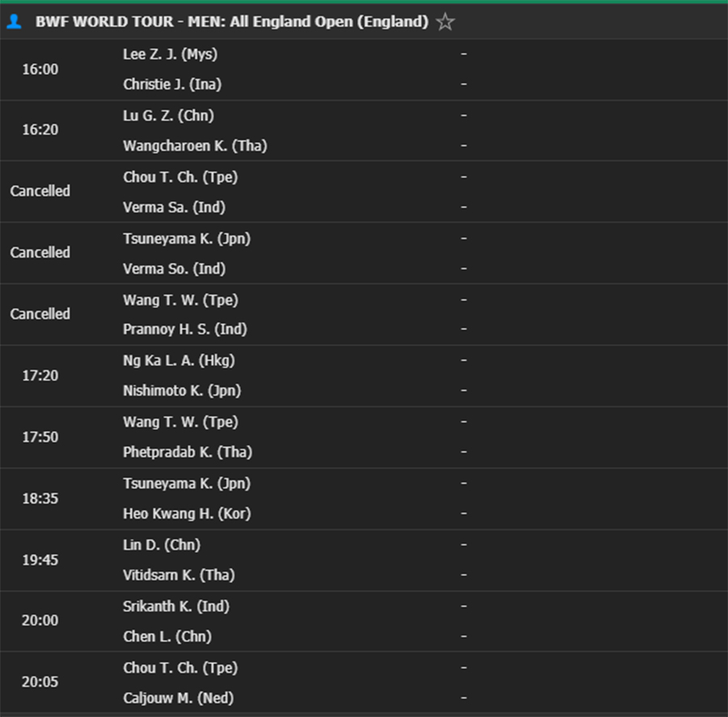
Task: Click Cancelled status for Chou vs Verma Sa.
Action: point(40,191)
